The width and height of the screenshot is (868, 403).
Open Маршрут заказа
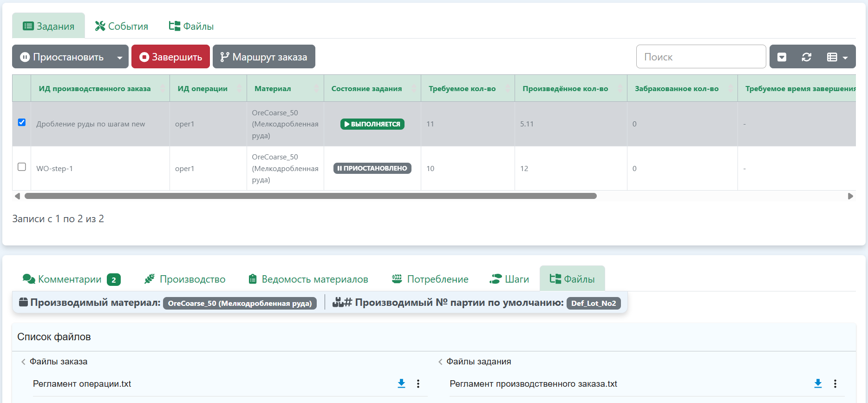coord(264,57)
